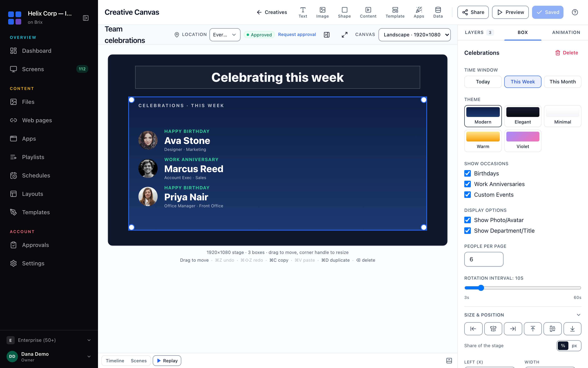Align box to right edge
This screenshot has height=368, width=588.
point(513,329)
